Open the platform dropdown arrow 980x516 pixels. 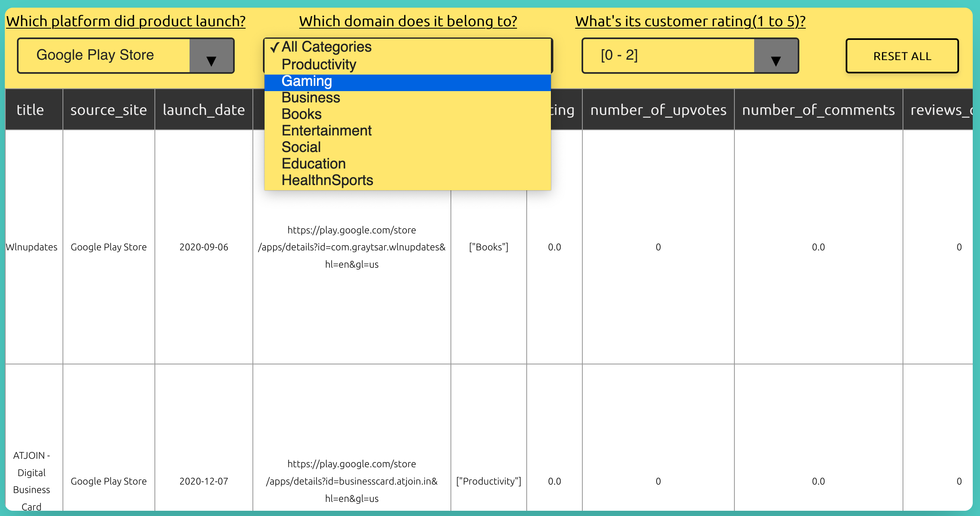211,56
